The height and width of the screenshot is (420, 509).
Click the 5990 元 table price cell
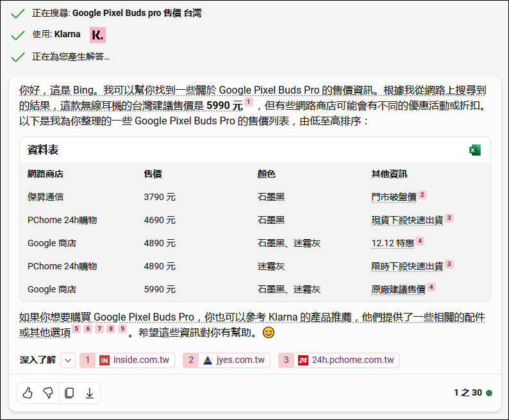[x=160, y=289]
